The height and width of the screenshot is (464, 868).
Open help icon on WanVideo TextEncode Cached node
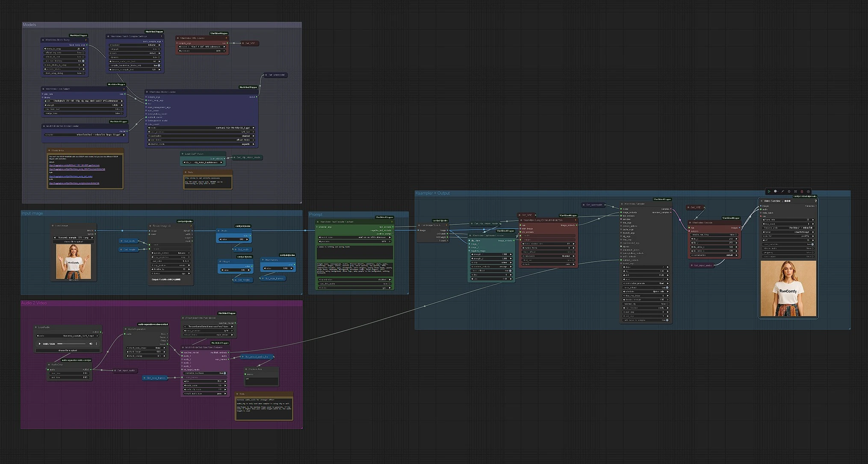[392, 222]
